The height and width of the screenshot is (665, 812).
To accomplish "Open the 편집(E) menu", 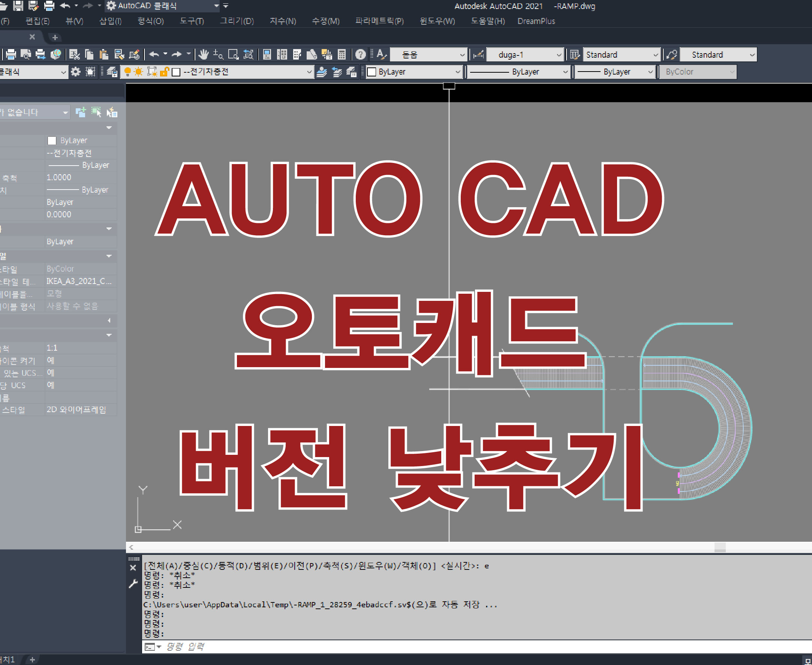I will click(x=37, y=21).
